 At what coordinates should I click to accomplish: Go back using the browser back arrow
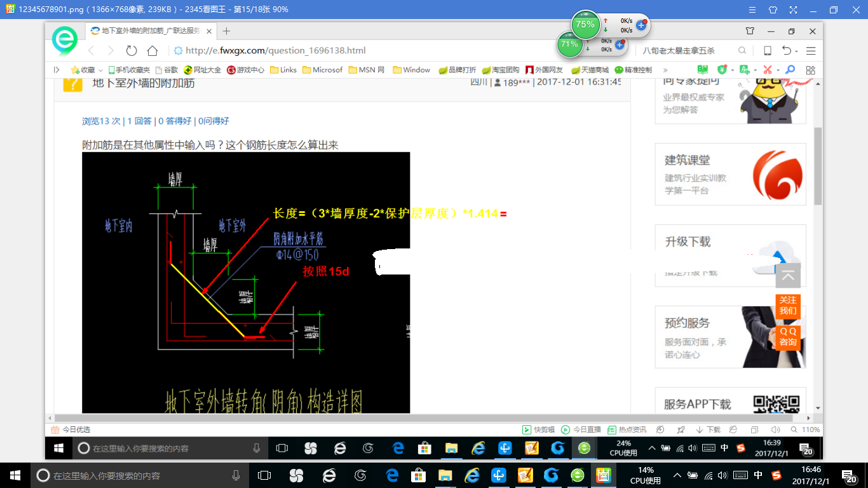(x=91, y=51)
